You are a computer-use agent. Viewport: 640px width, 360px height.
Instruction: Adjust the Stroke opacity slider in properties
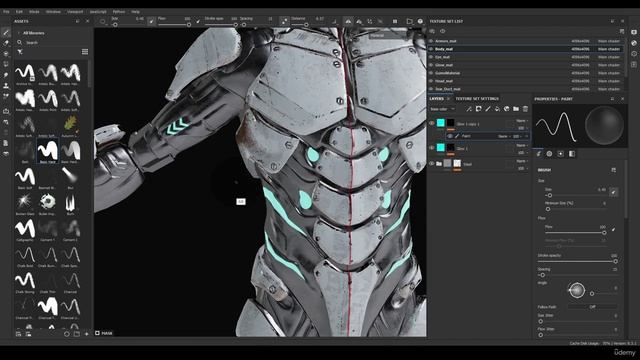click(578, 261)
